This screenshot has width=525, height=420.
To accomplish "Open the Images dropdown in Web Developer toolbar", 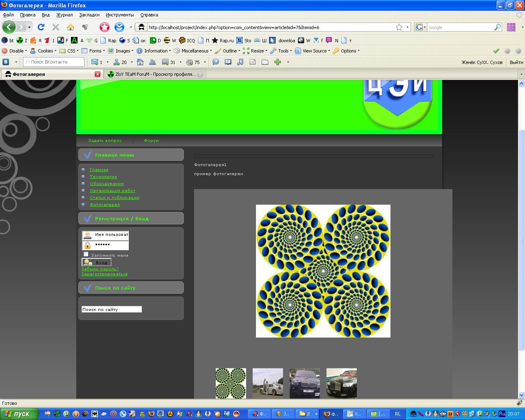I will pyautogui.click(x=122, y=51).
